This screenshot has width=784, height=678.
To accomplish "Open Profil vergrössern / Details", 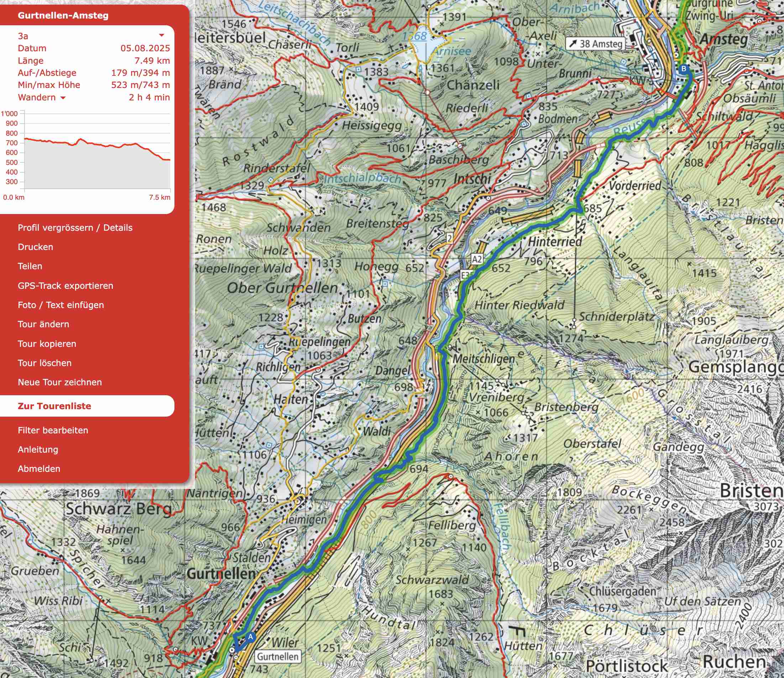I will pyautogui.click(x=75, y=228).
